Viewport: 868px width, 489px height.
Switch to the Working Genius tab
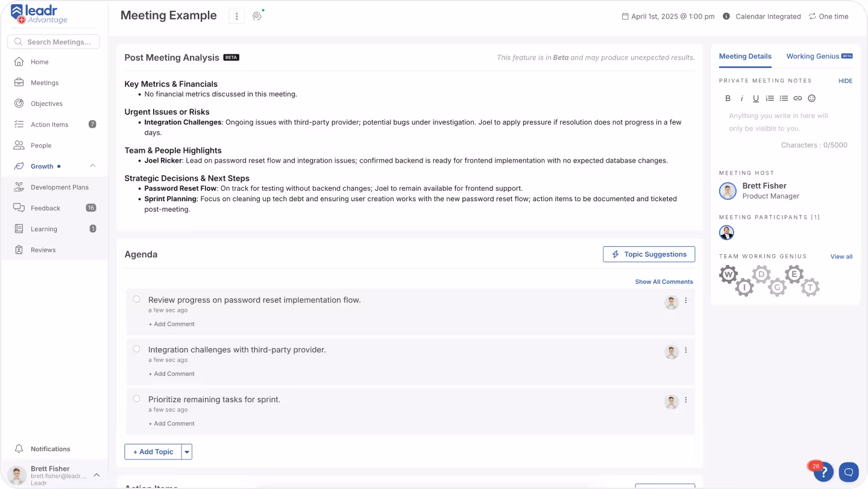[819, 56]
